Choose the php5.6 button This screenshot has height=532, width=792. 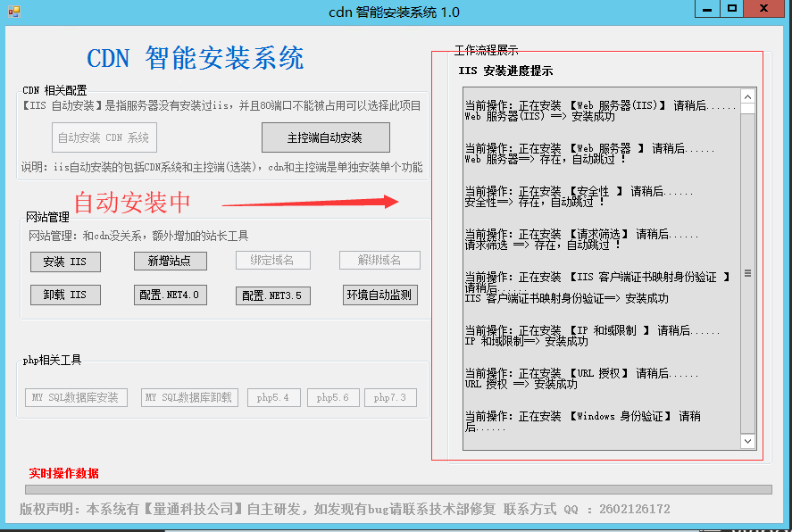tap(333, 397)
